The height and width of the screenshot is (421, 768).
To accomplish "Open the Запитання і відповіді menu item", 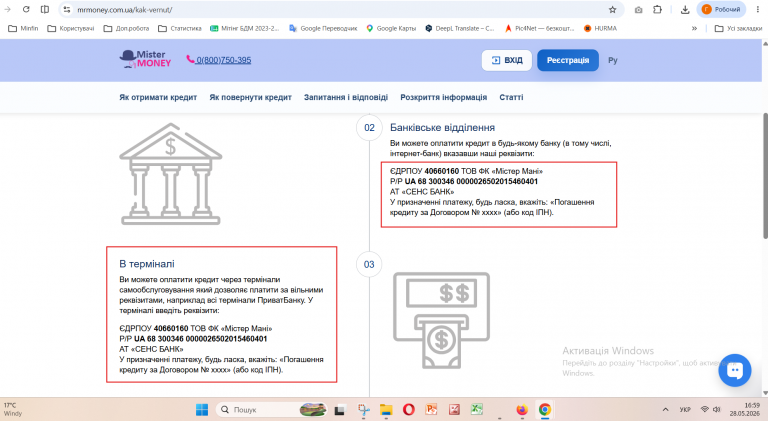I will [346, 97].
